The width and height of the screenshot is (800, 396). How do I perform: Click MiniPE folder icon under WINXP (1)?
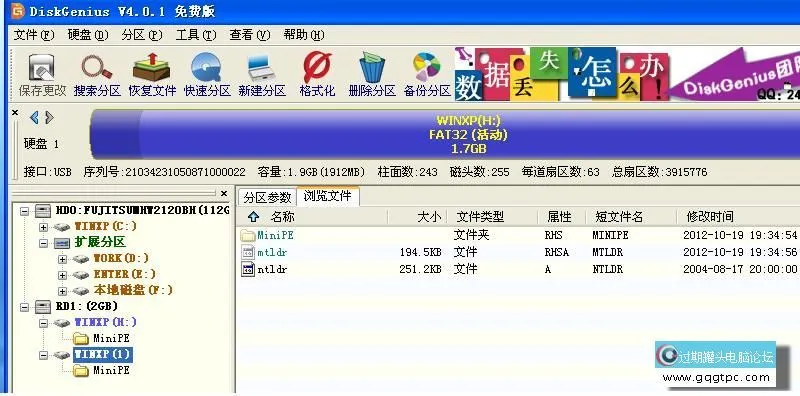(81, 370)
